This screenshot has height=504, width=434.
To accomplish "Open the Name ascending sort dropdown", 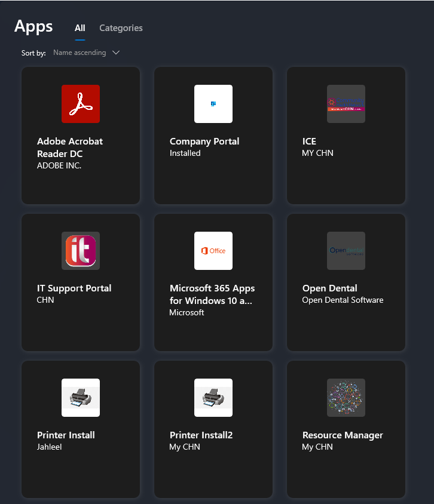I will click(x=86, y=53).
